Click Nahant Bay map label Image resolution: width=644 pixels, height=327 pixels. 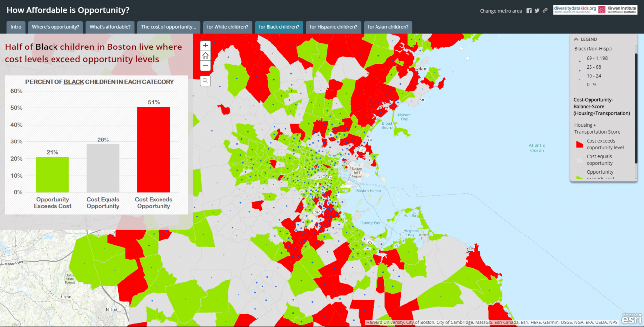(x=404, y=117)
